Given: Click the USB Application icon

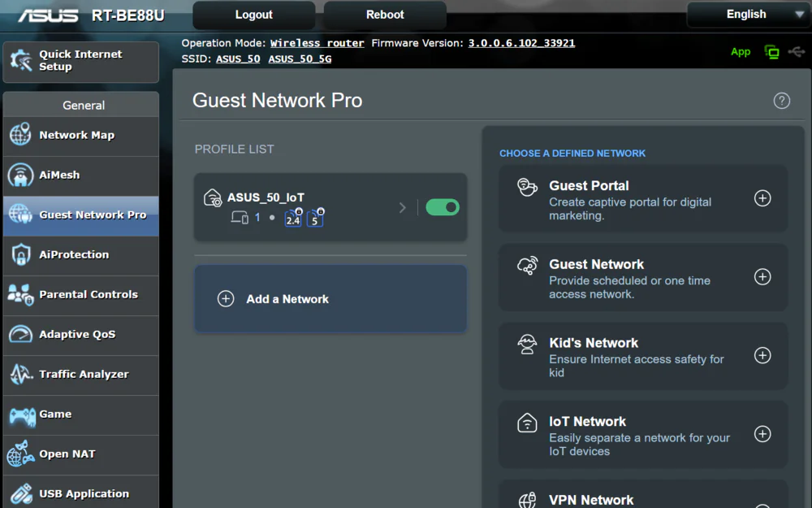Looking at the screenshot, I should [x=21, y=494].
